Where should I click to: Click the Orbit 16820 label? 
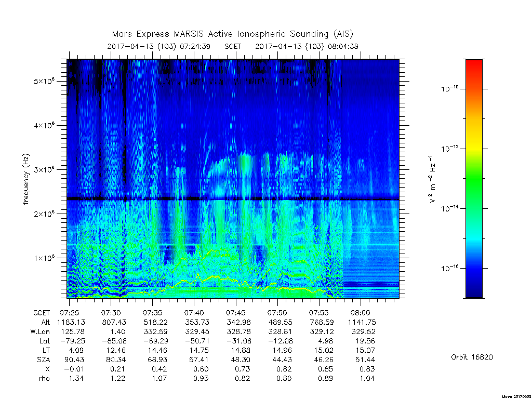(472, 357)
